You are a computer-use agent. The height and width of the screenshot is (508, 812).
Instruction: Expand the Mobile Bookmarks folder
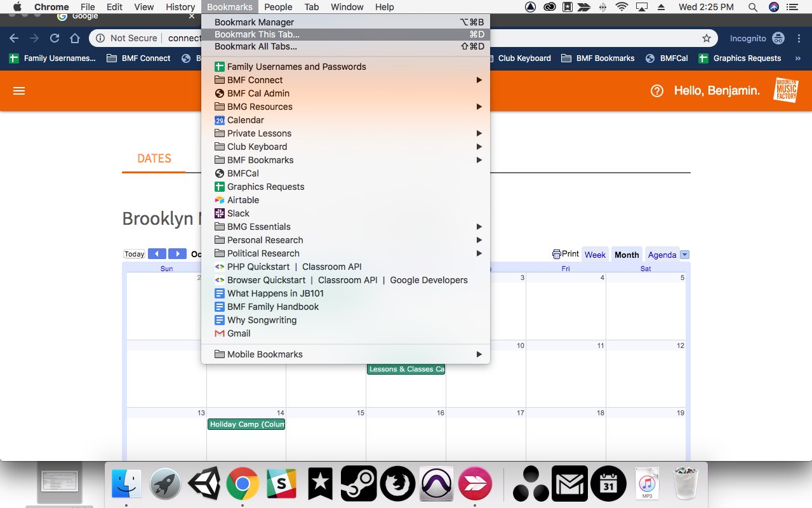345,354
